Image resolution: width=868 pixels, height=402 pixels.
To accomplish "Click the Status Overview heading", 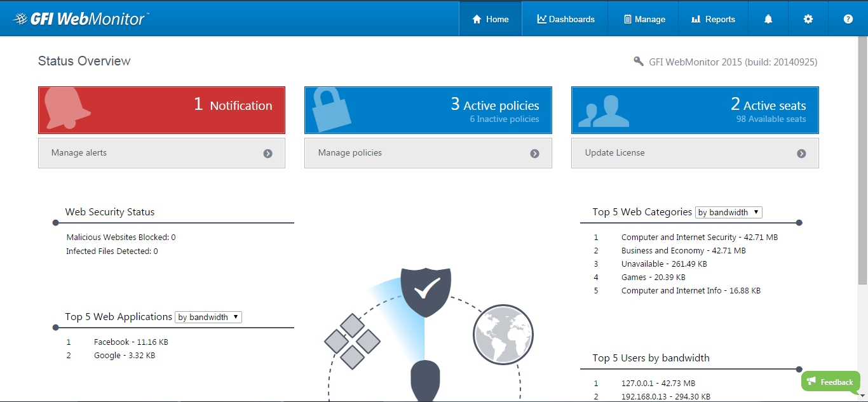I will click(x=85, y=61).
